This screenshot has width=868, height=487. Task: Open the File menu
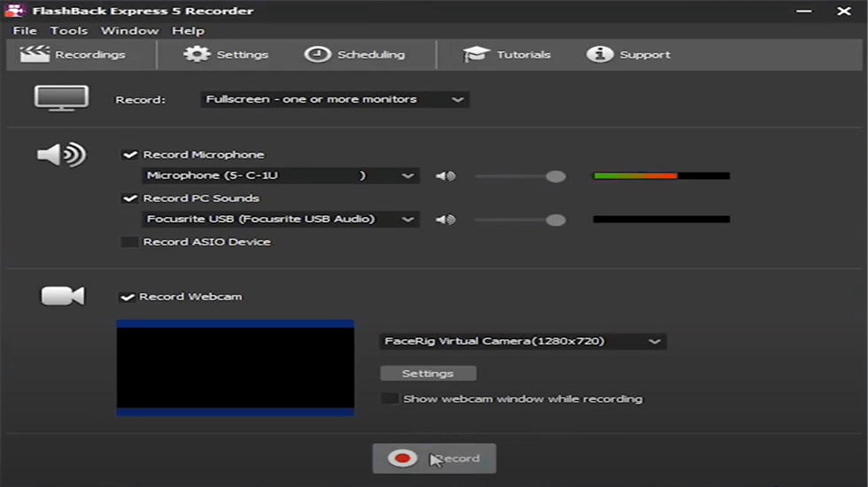[25, 30]
